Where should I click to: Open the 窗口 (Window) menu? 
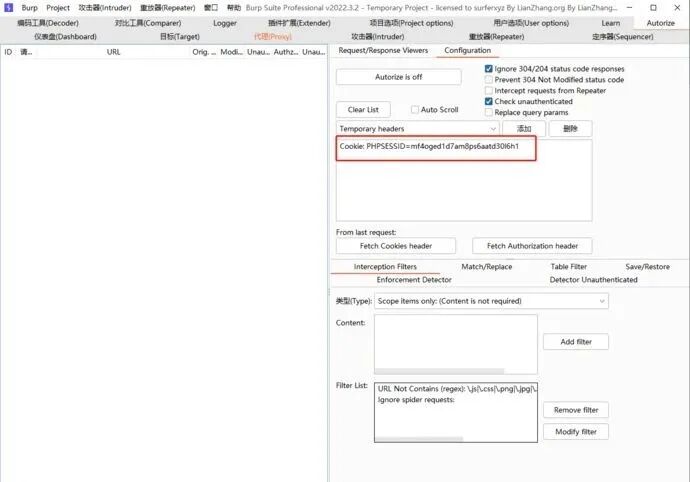point(211,8)
